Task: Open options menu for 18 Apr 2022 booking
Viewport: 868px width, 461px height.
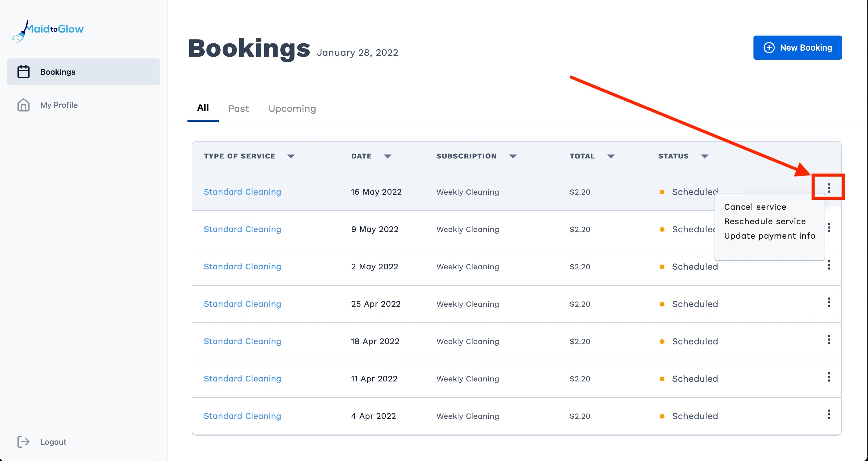Action: [x=829, y=340]
